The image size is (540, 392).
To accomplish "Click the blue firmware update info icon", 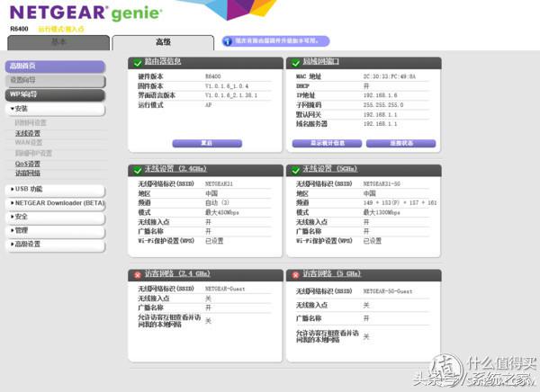I will (x=228, y=41).
